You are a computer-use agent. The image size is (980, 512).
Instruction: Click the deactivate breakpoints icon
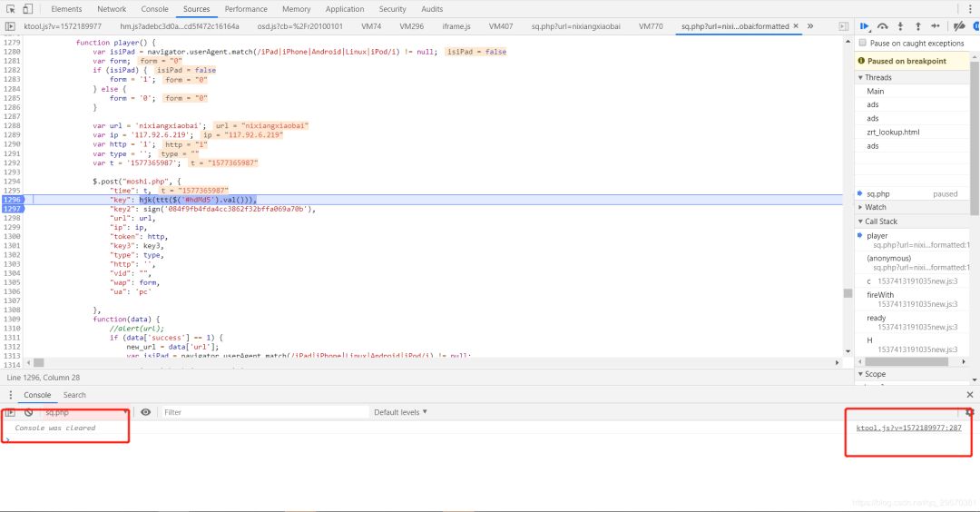pos(958,26)
